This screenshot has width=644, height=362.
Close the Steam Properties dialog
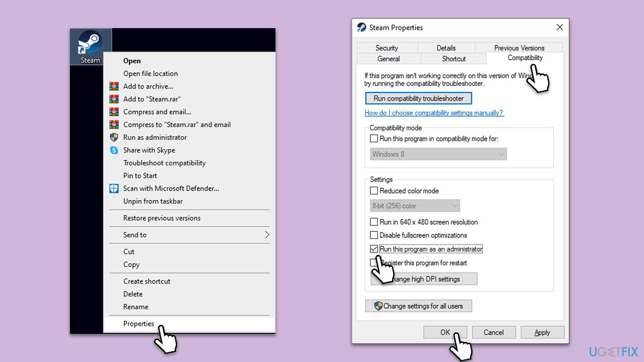(x=559, y=27)
